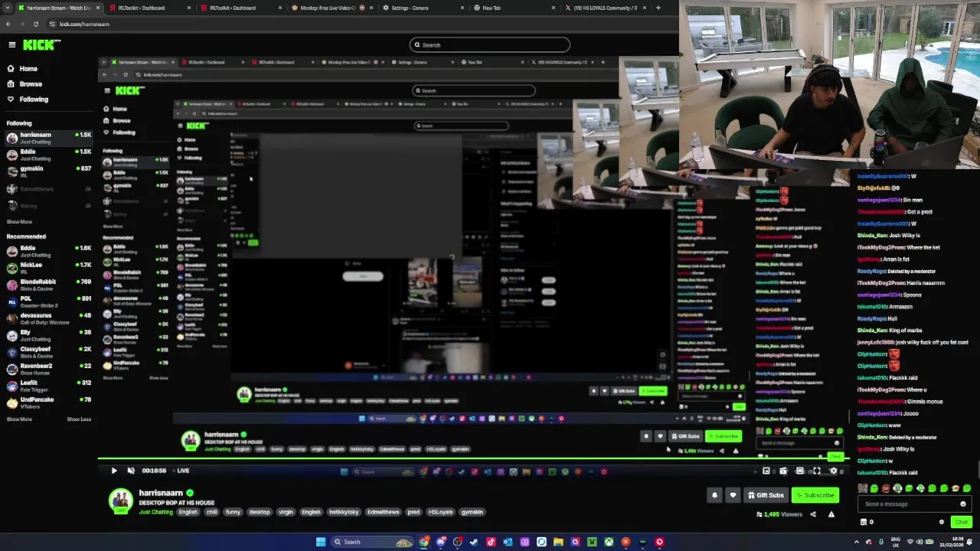
Task: Open the Windows Start menu
Action: point(321,542)
